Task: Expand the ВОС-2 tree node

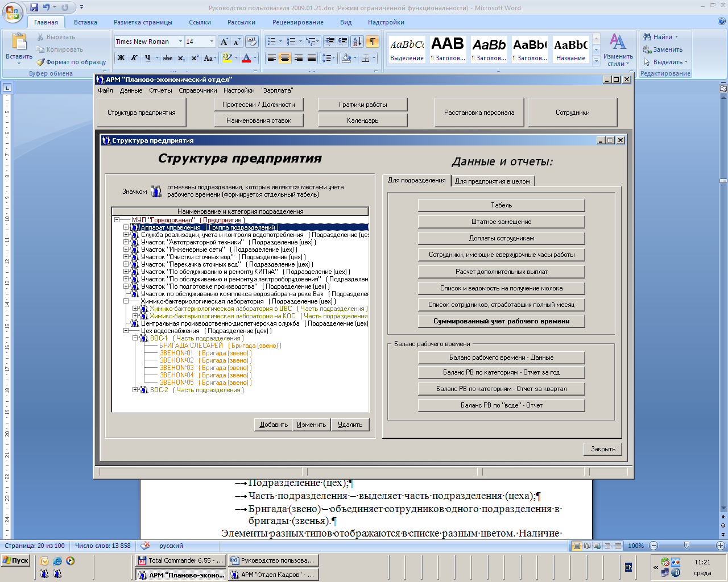Action: [135, 390]
